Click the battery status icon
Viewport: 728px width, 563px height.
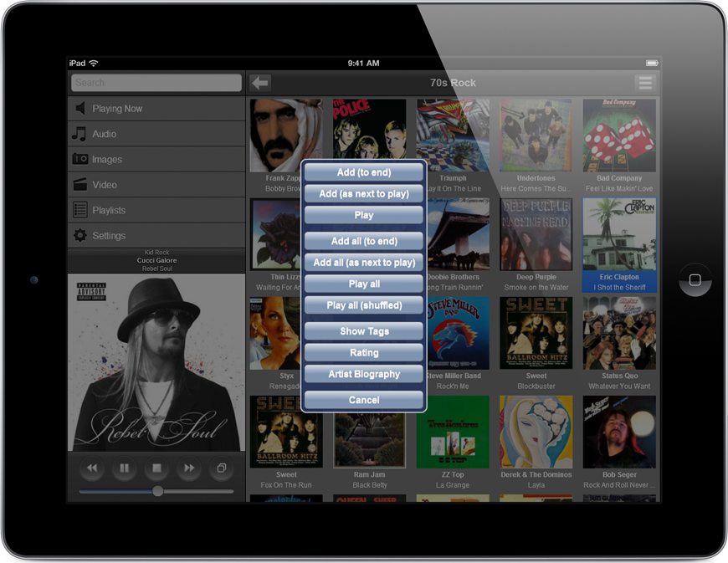click(652, 63)
